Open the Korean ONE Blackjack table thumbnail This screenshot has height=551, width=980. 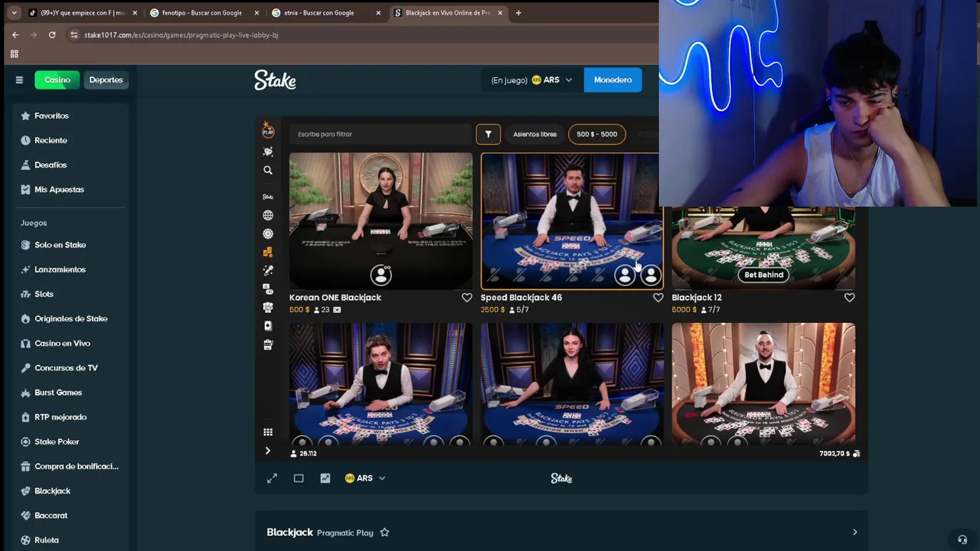click(x=381, y=221)
